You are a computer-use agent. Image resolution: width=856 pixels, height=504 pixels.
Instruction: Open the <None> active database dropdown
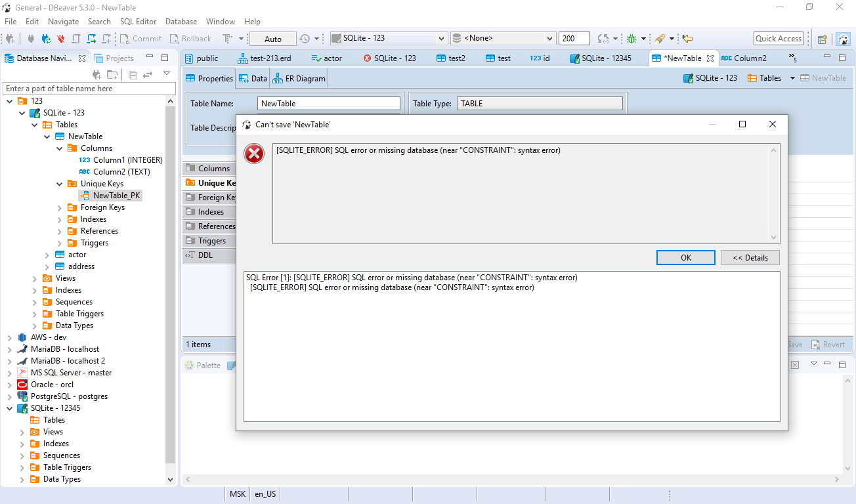(503, 39)
